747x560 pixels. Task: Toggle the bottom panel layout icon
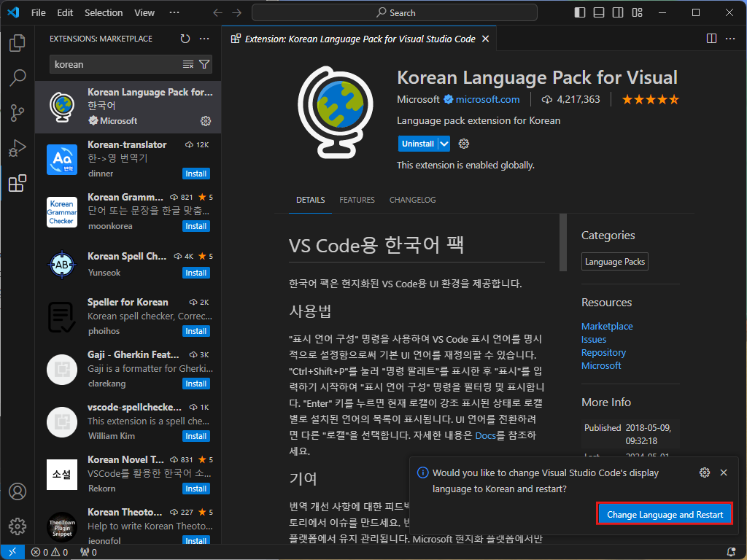coord(599,13)
